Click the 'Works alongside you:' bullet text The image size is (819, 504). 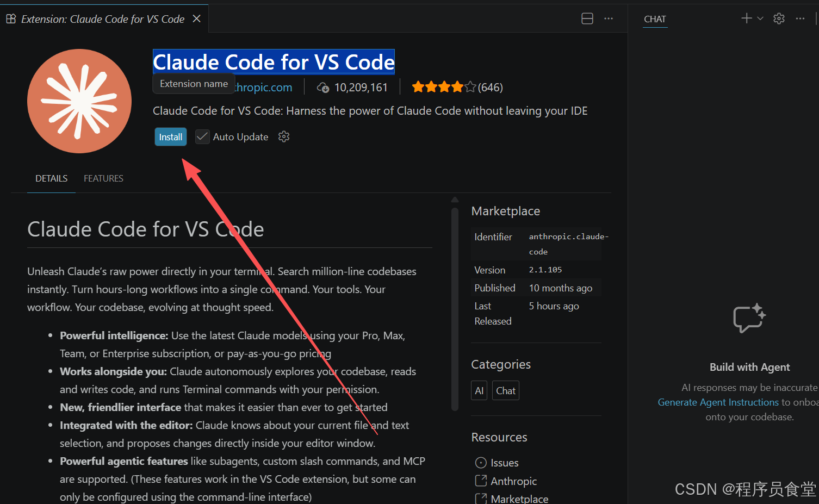(x=113, y=371)
